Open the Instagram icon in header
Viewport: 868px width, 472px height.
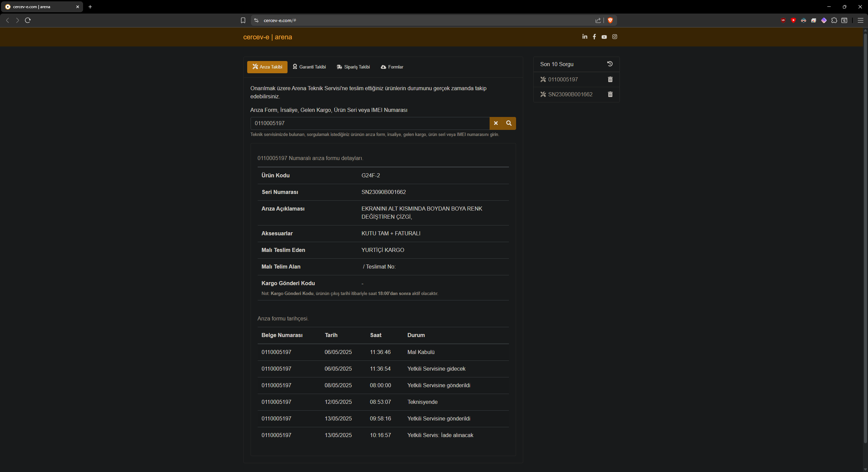coord(614,37)
